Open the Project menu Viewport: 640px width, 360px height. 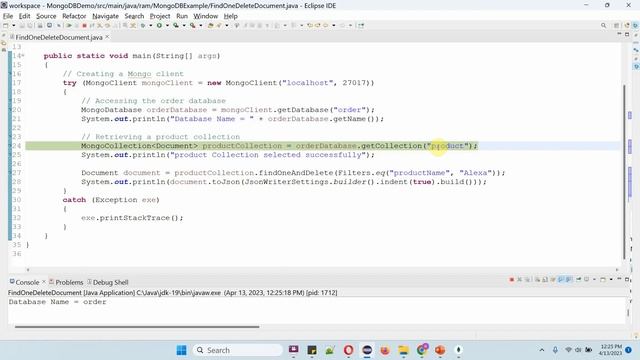[x=160, y=16]
